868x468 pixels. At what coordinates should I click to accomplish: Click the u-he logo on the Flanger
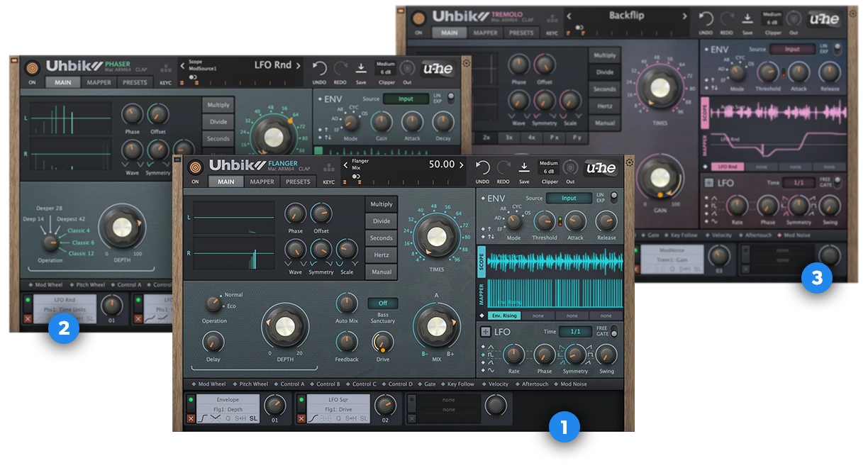click(601, 169)
